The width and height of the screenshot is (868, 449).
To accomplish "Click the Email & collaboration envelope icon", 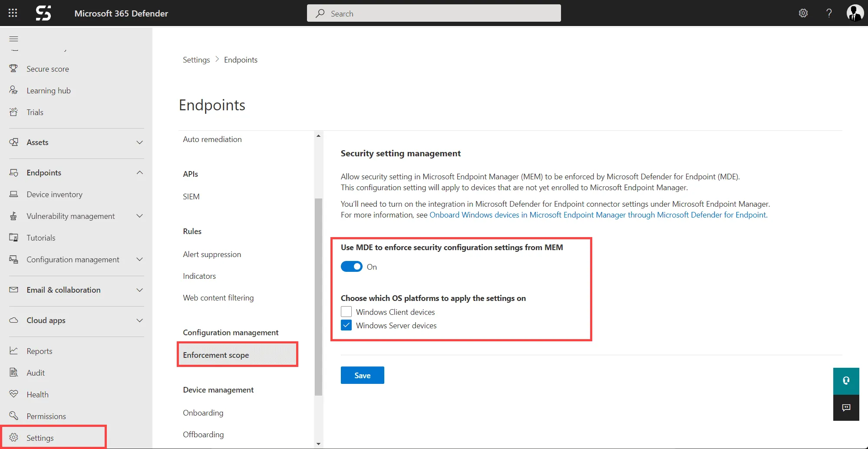I will [x=14, y=290].
